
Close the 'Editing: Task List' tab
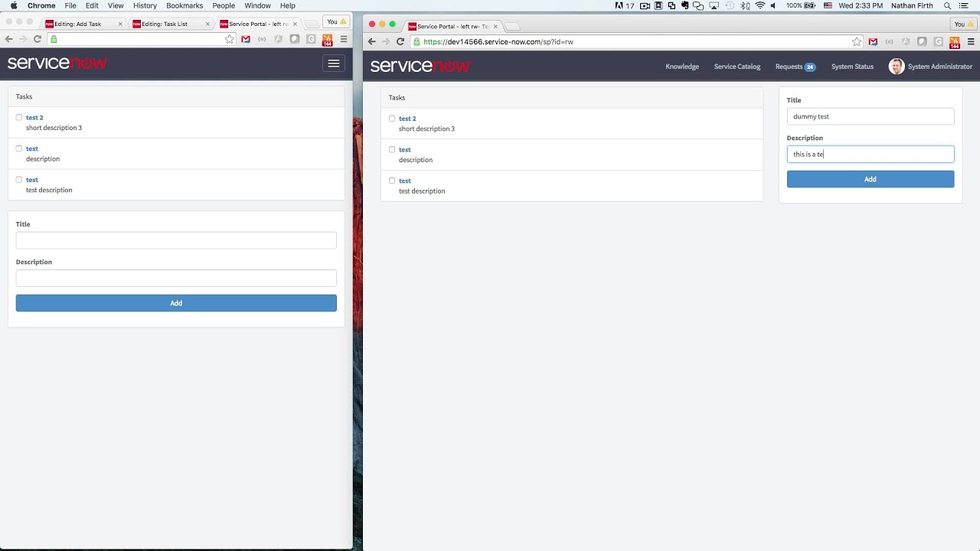click(x=207, y=24)
